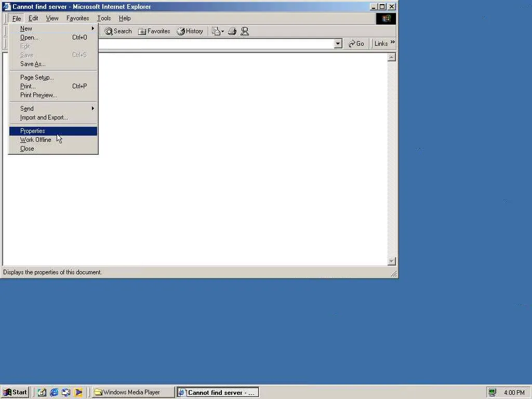Viewport: 532px width, 399px height.
Task: Open the View menu
Action: [52, 18]
